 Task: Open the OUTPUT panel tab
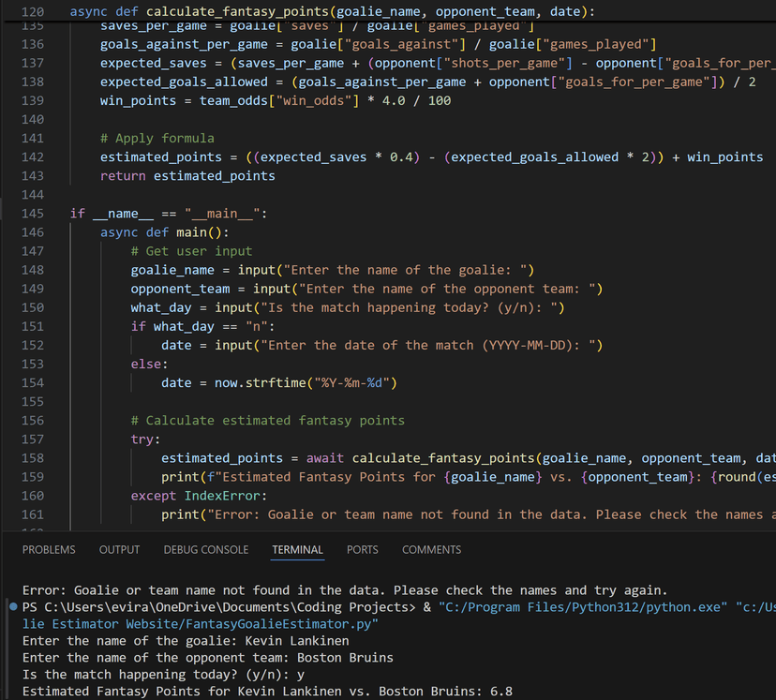119,550
